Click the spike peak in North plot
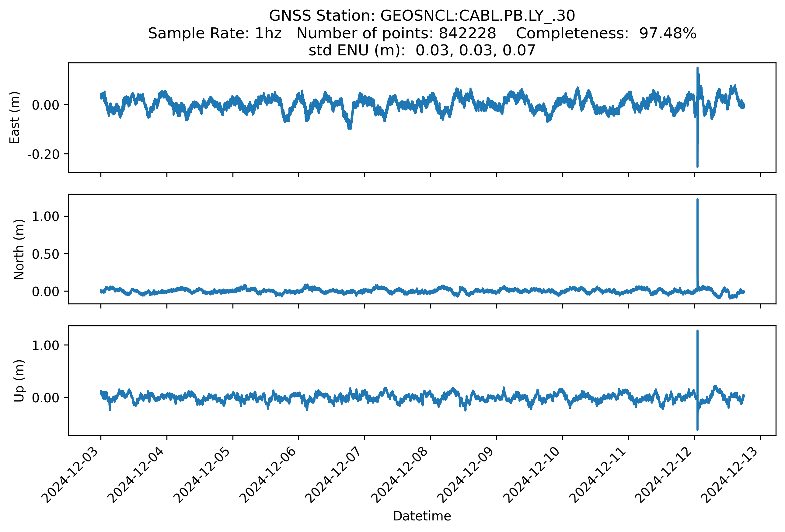The image size is (785, 532). click(x=697, y=200)
